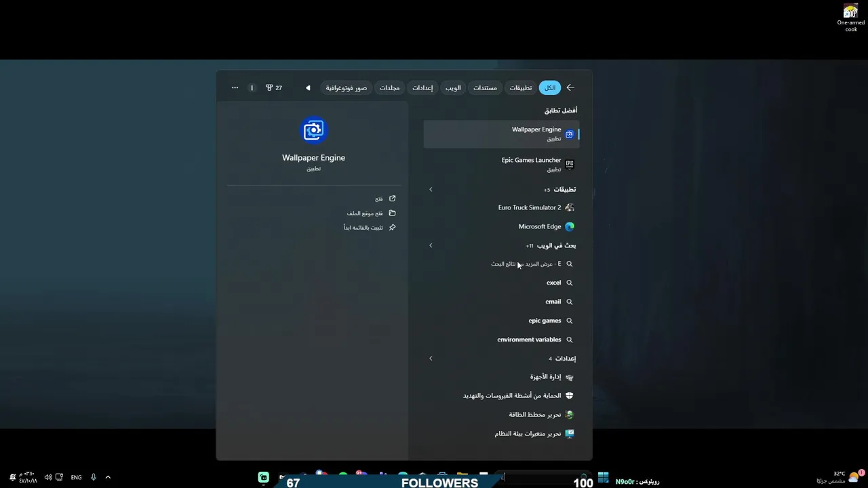Pick the email web suggestion

pyautogui.click(x=502, y=302)
